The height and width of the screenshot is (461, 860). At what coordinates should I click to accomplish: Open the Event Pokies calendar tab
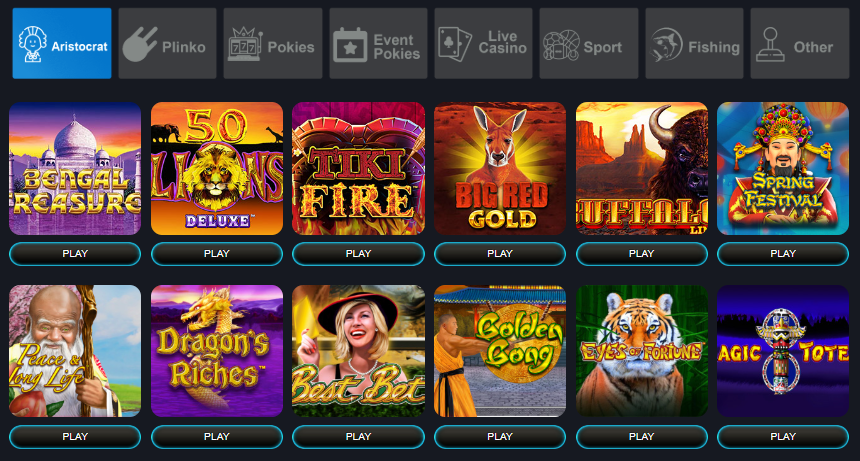[378, 43]
